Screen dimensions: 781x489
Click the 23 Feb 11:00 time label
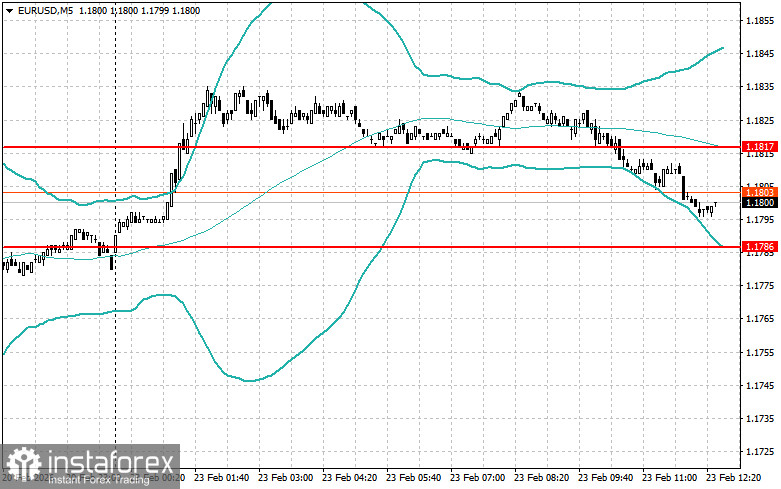[669, 478]
